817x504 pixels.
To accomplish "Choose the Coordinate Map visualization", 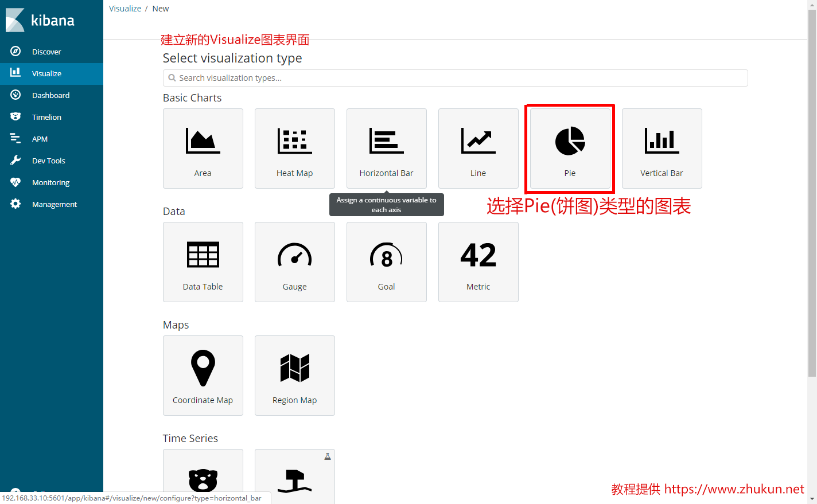I will coord(203,376).
